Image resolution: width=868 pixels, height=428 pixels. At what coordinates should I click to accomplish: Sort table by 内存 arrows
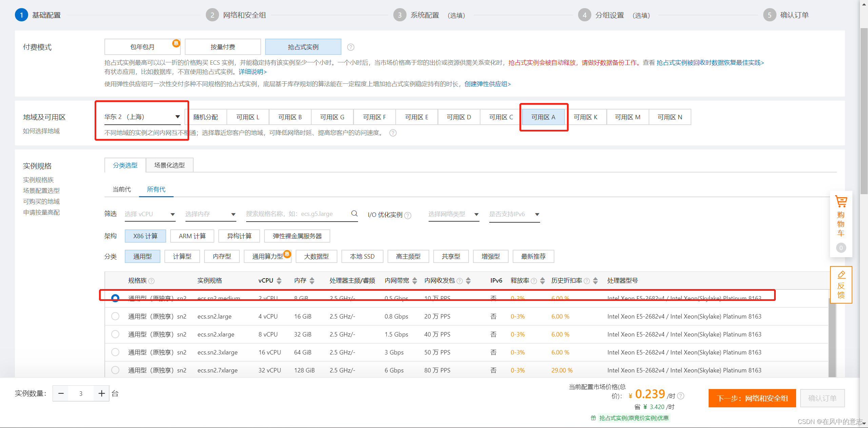[x=312, y=281]
